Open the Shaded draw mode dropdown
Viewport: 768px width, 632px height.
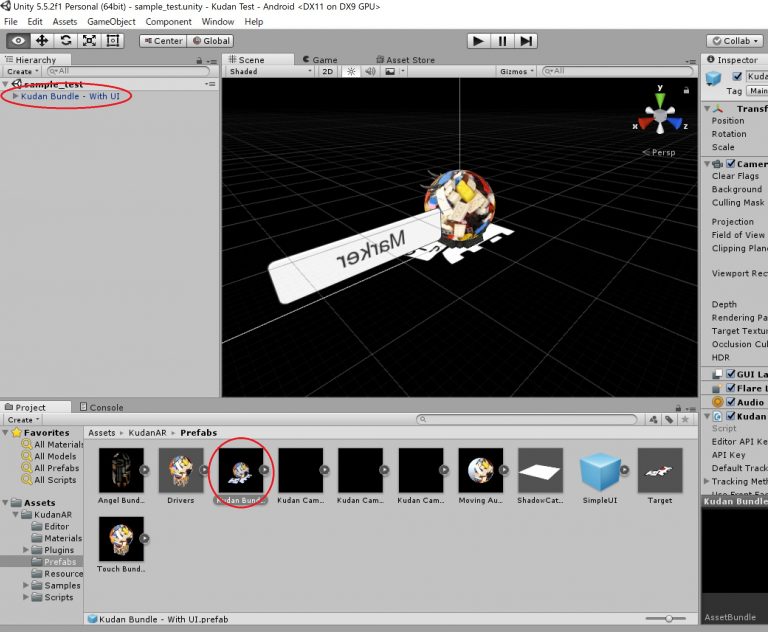click(270, 72)
